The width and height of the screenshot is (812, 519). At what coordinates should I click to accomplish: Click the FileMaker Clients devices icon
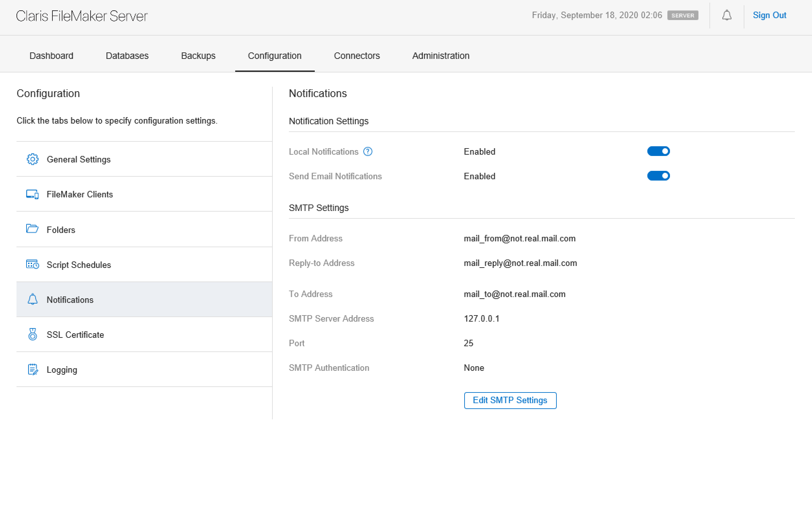coord(32,194)
